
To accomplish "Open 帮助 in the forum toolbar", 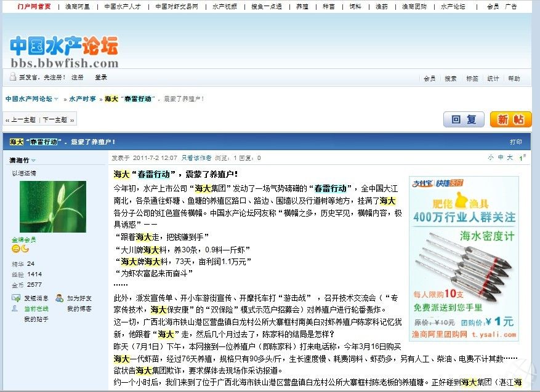I will tap(514, 79).
